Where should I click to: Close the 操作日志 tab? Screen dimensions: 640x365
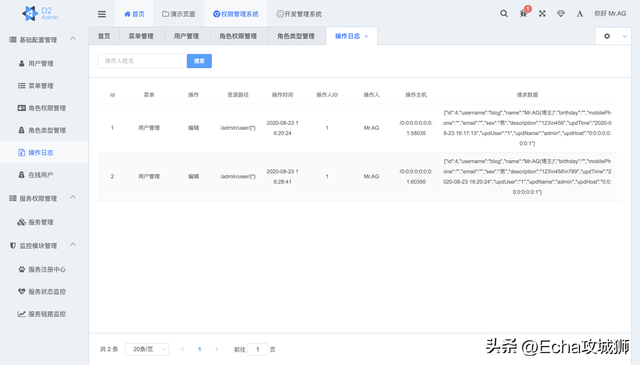click(366, 36)
